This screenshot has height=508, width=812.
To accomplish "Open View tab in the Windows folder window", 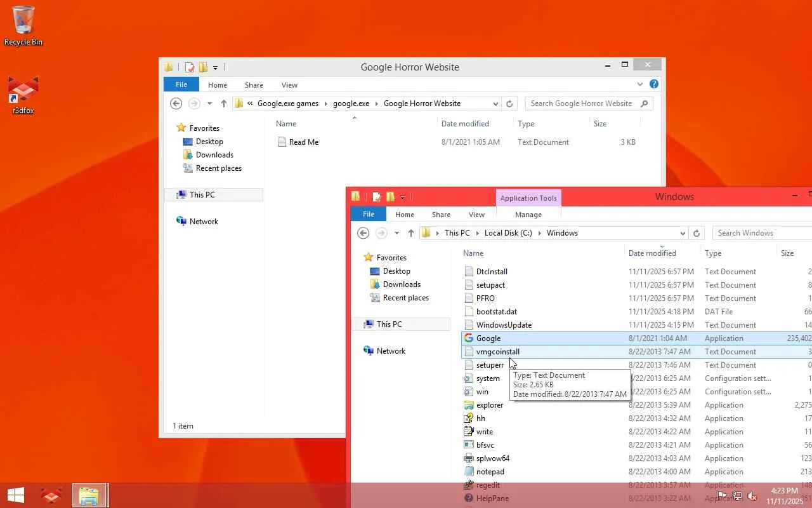I will click(x=476, y=215).
